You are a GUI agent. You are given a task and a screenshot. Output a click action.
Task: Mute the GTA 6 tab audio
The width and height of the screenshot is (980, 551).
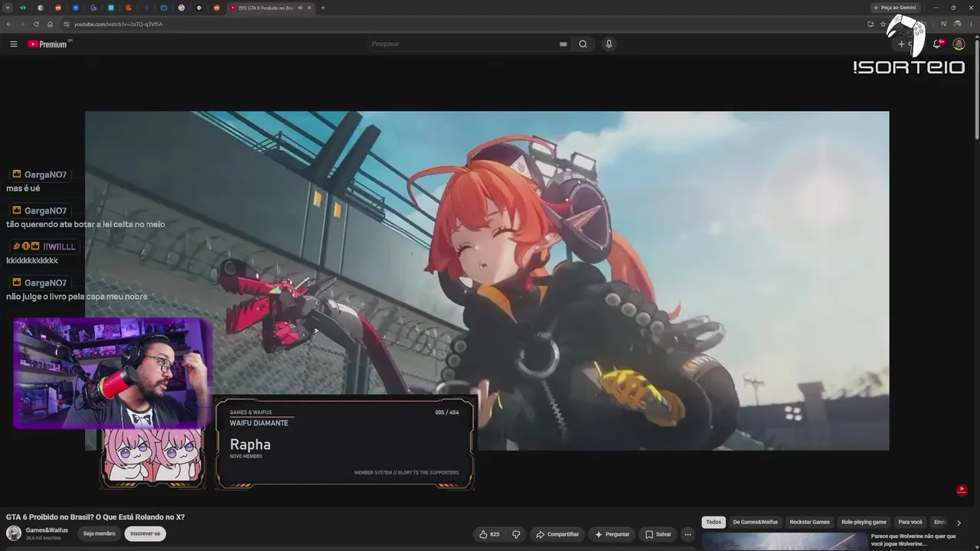point(299,8)
